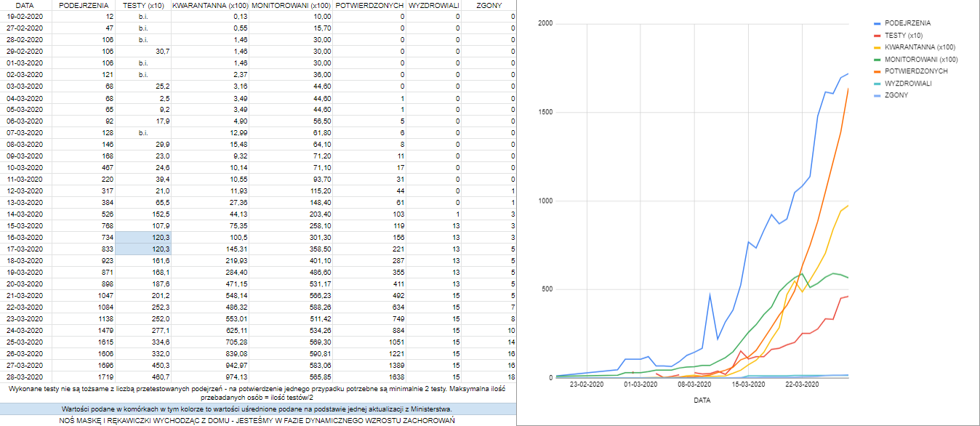Select the POTWIERDZONYCH value 1389
The width and height of the screenshot is (980, 426).
(395, 366)
